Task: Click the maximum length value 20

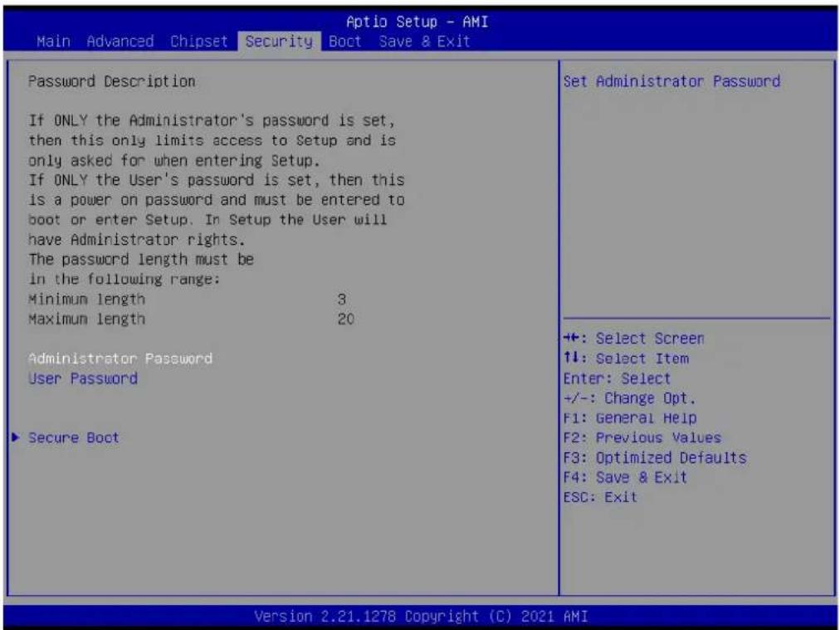Action: [345, 319]
